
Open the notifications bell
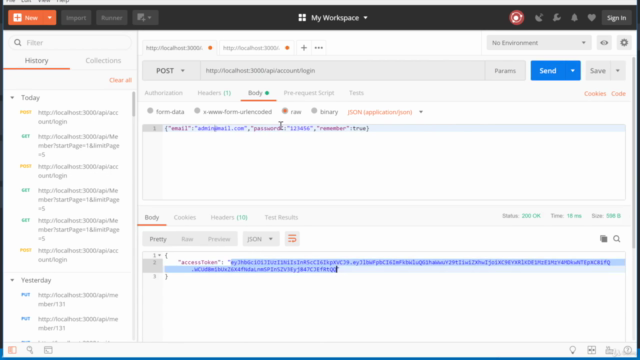click(574, 18)
